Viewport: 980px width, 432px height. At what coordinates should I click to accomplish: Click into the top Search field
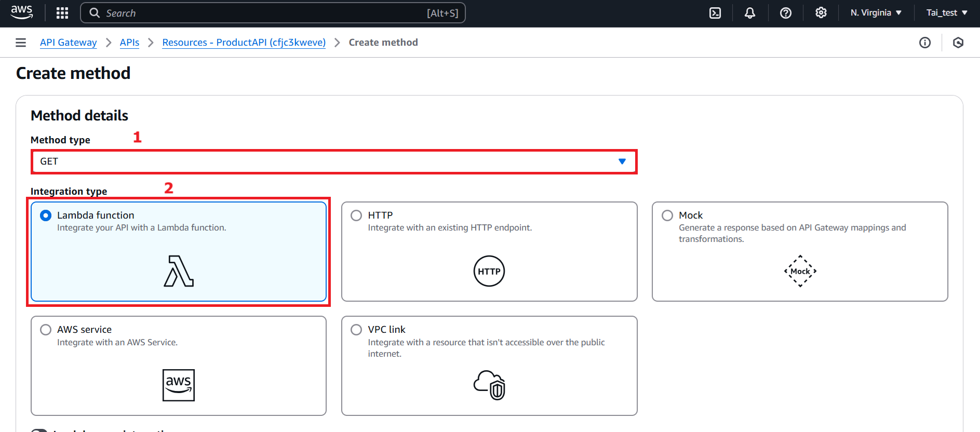point(273,13)
